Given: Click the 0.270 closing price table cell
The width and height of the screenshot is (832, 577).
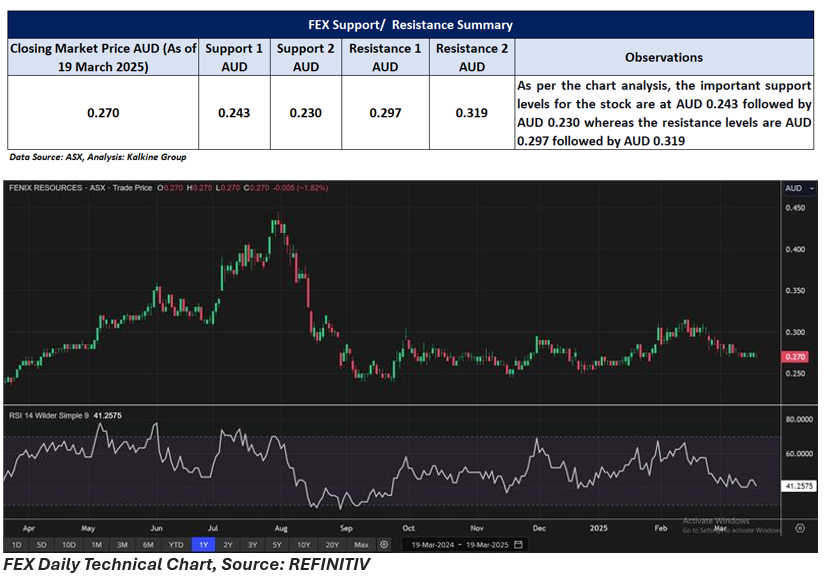Looking at the screenshot, I should coord(103,113).
